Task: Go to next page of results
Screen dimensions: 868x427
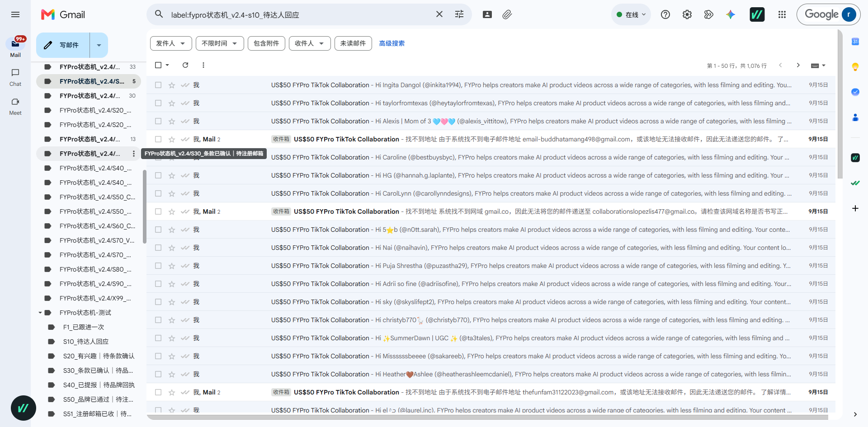Action: [x=798, y=65]
